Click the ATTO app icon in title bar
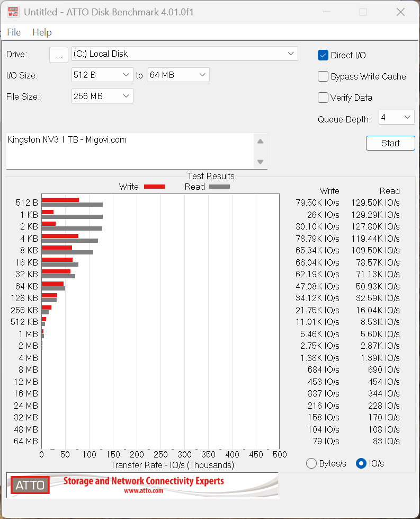Screen dimensions: 420x519 (13, 12)
